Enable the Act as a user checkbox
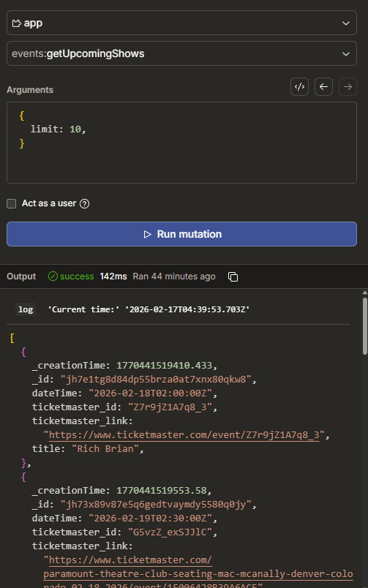Image resolution: width=368 pixels, height=588 pixels. [x=12, y=203]
